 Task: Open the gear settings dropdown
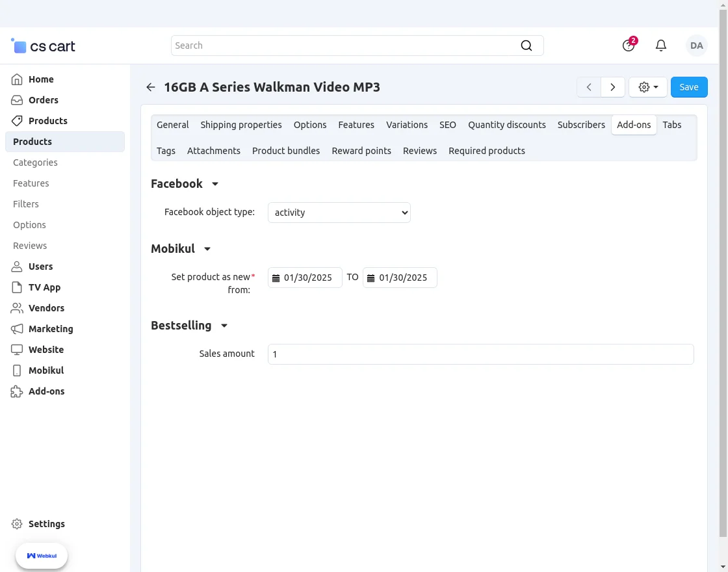[648, 87]
